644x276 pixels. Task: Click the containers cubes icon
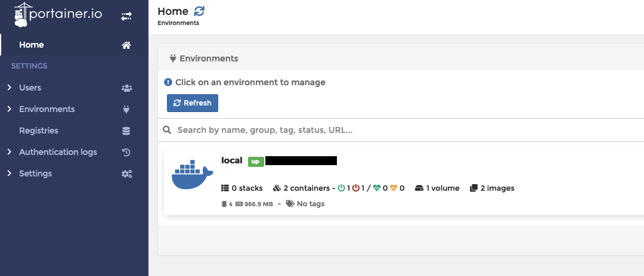[x=277, y=188]
